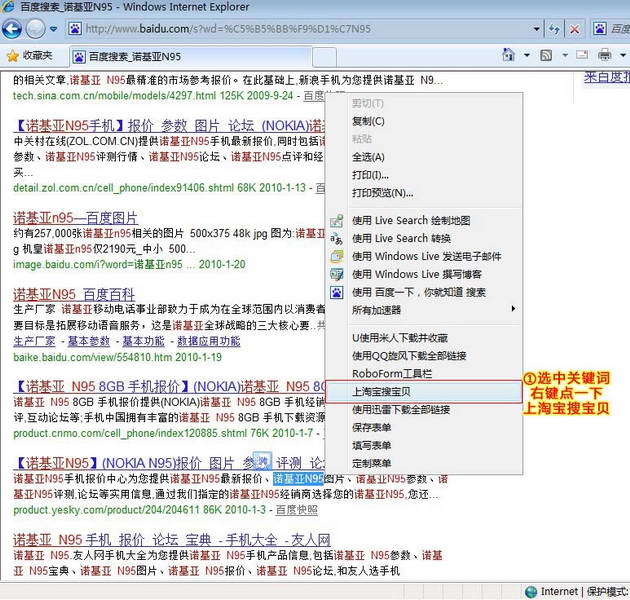Viewport: 630px width, 600px height.
Task: Click the browser Back button
Action: pos(13,29)
